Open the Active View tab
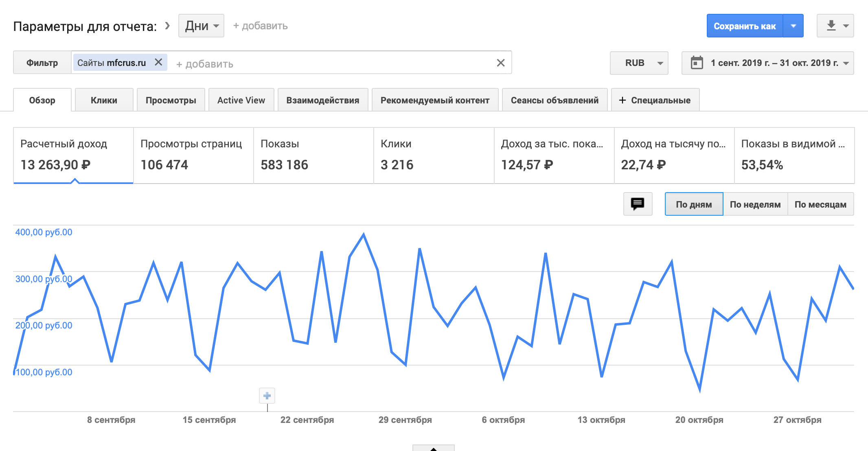This screenshot has height=451, width=868. [x=241, y=100]
